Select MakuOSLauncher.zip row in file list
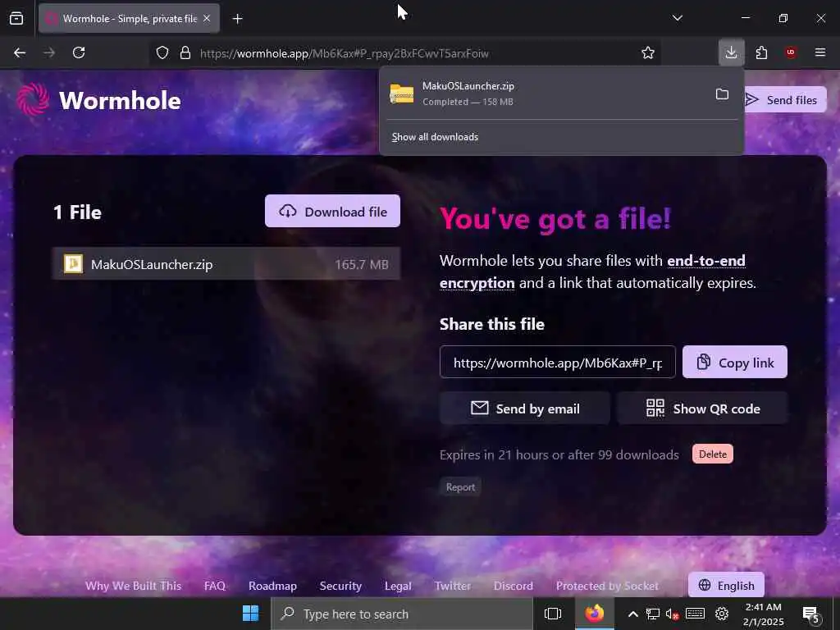 click(x=226, y=264)
